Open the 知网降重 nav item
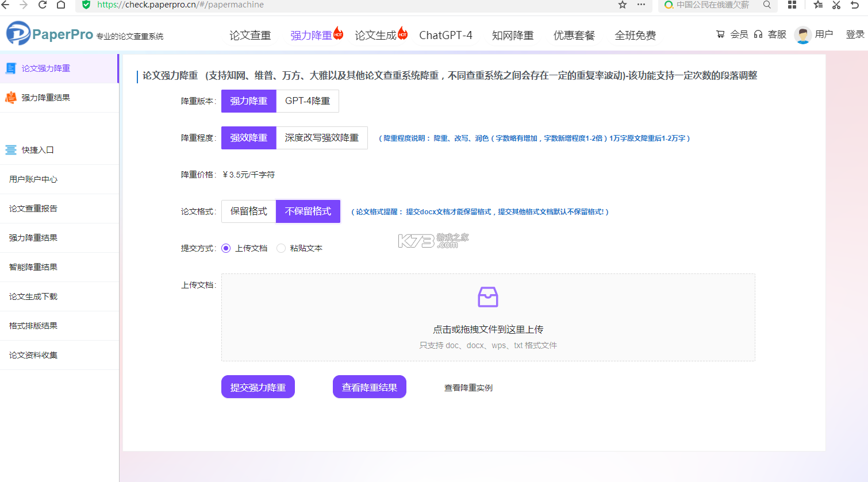868x482 pixels. click(513, 35)
